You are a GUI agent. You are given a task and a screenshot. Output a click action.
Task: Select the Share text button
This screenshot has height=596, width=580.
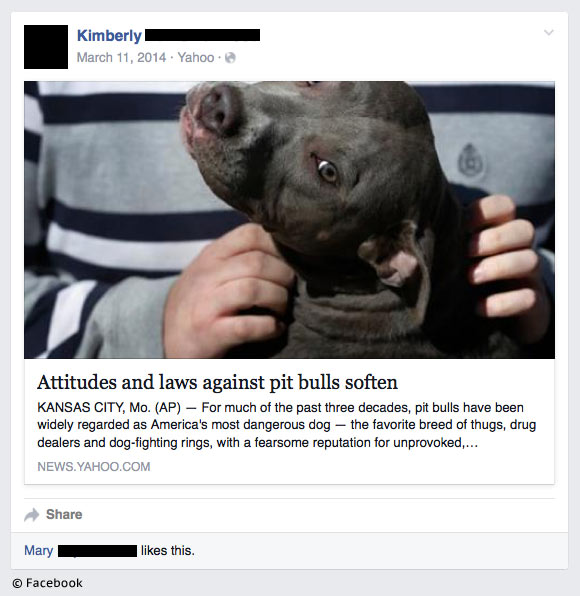point(64,514)
